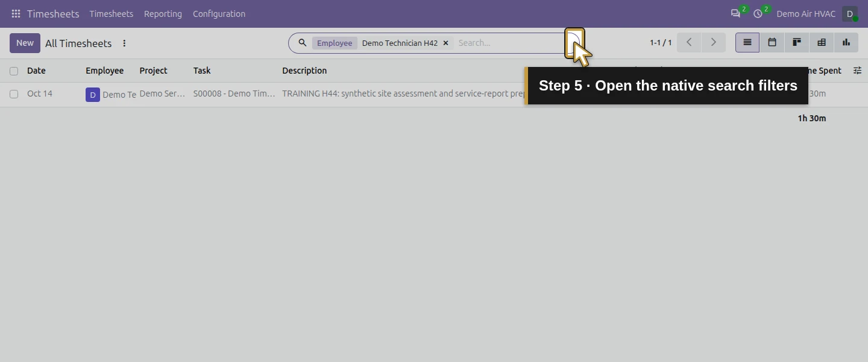Click the Employee filter facet label

[x=335, y=43]
